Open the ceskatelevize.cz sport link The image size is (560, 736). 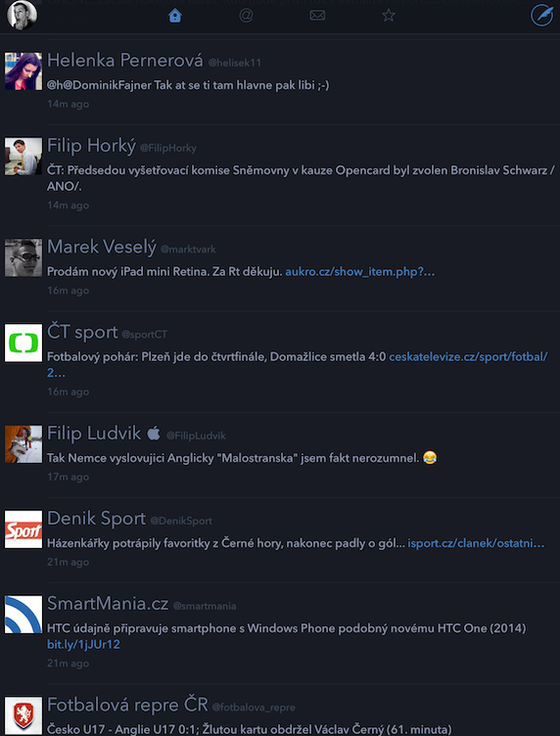469,357
